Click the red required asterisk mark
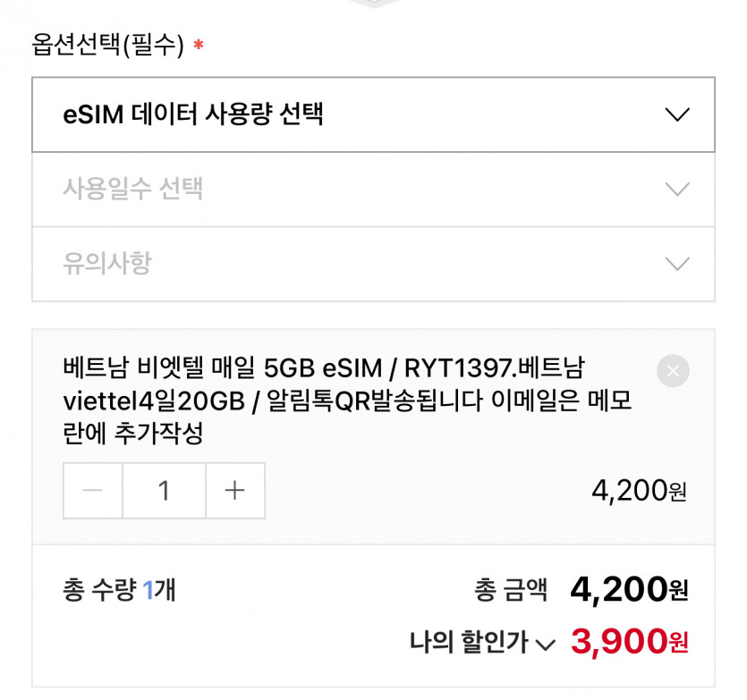This screenshot has height=700, width=747. (199, 45)
